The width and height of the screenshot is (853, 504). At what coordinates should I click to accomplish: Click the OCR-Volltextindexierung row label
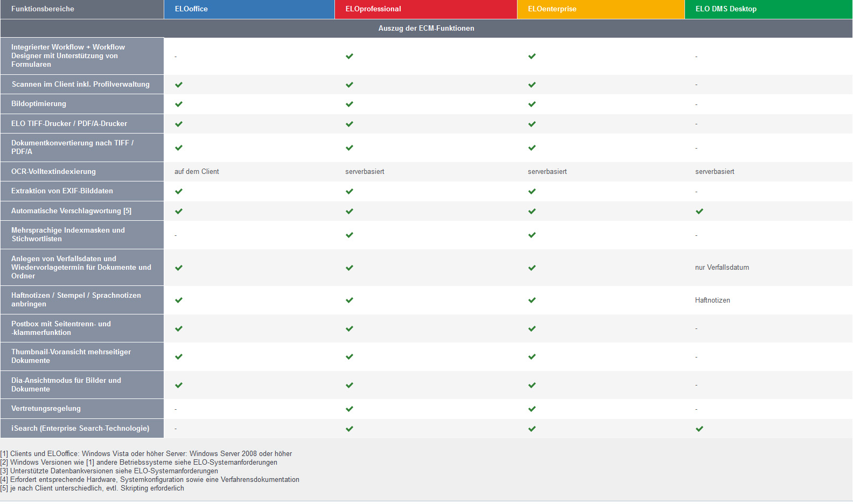click(x=53, y=172)
